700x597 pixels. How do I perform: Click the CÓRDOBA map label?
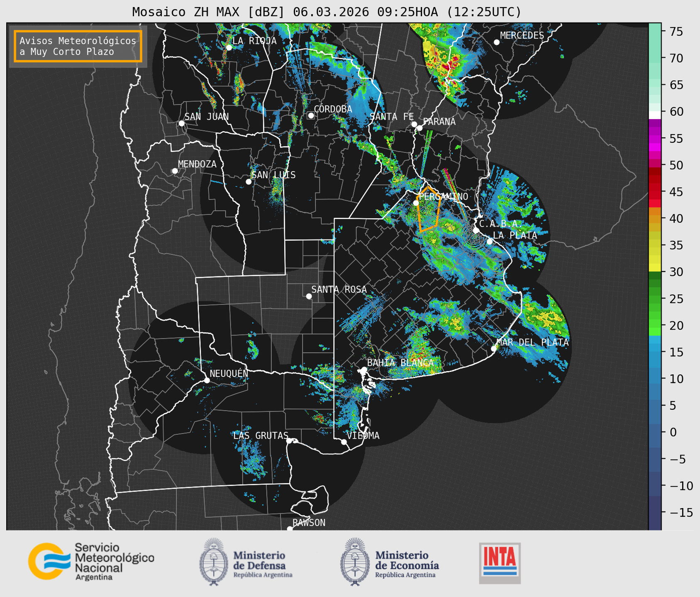[333, 109]
